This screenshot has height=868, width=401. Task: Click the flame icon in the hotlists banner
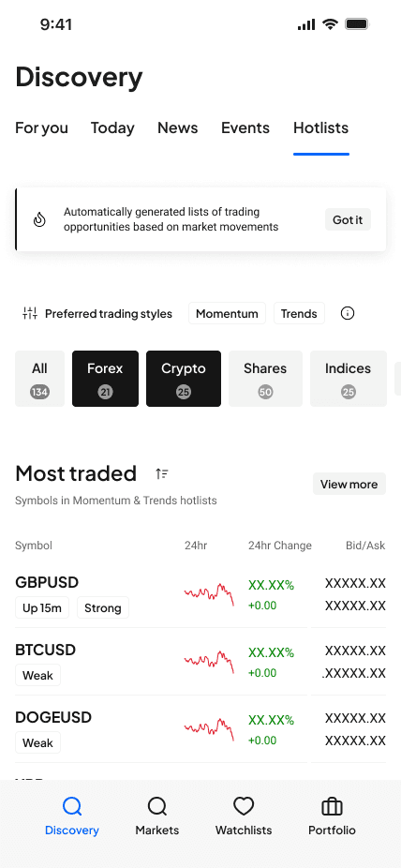39,219
